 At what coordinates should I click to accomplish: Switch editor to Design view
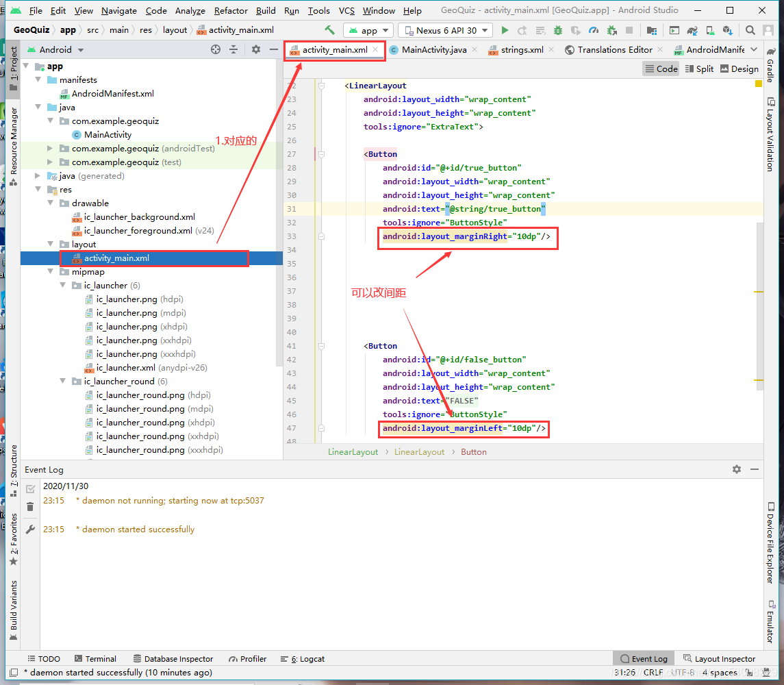[739, 69]
